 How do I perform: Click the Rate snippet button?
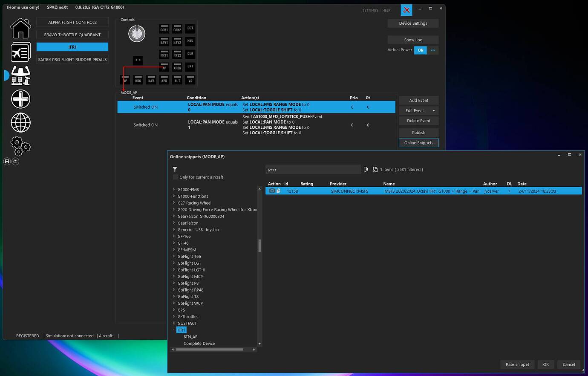pyautogui.click(x=517, y=364)
